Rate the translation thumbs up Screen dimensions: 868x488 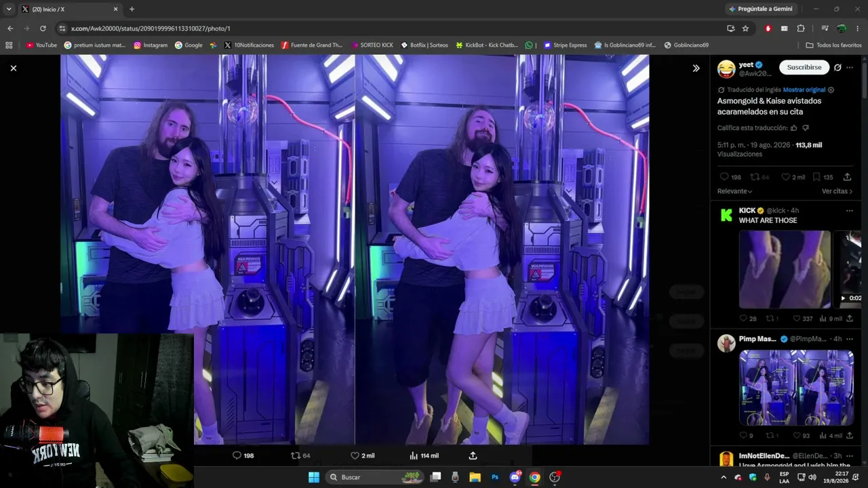pos(794,127)
